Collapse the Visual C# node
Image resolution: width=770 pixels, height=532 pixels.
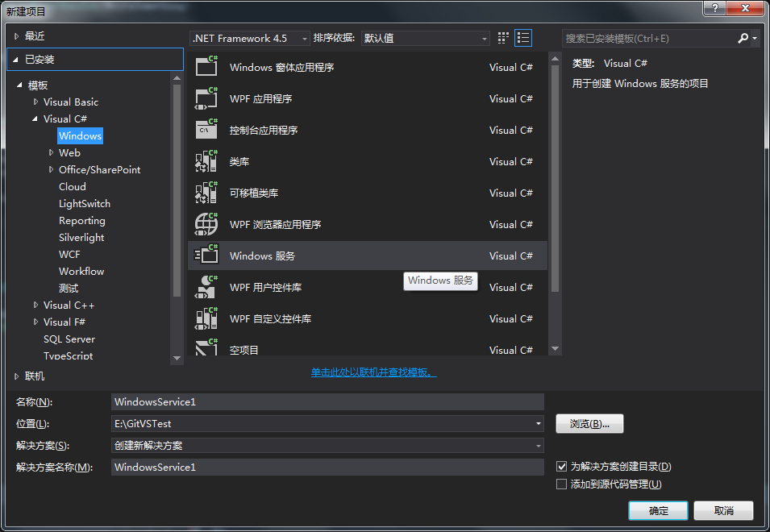[x=35, y=118]
